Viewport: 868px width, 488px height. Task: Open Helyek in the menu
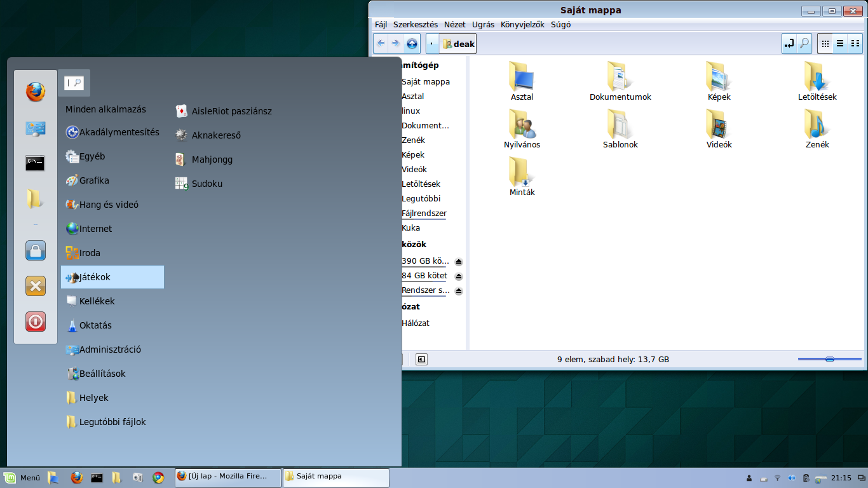click(x=112, y=398)
